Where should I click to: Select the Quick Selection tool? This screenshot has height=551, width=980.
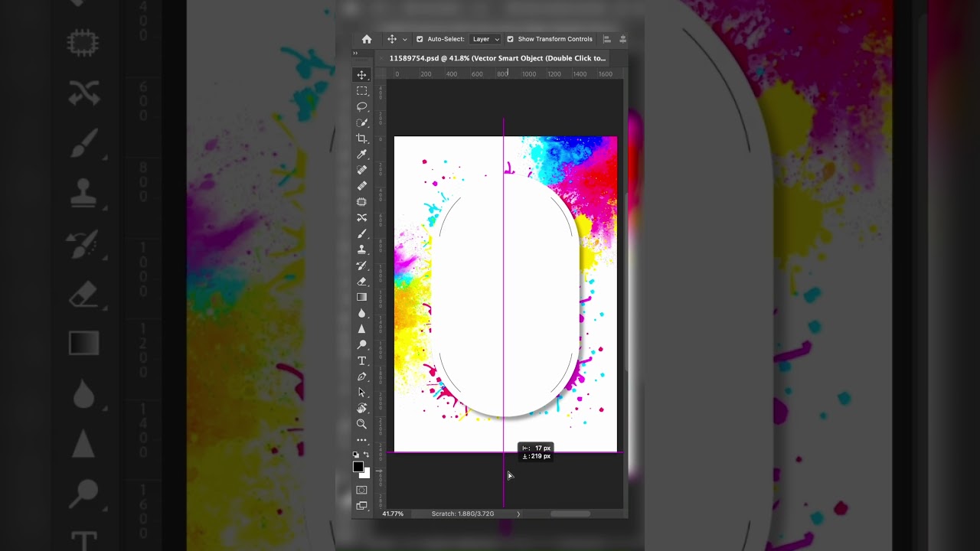361,122
